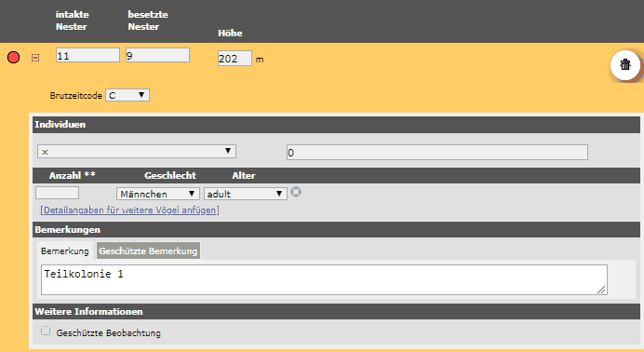The width and height of the screenshot is (644, 352).
Task: Toggle the Geschützte Beobachtung checkbox
Action: 46,331
